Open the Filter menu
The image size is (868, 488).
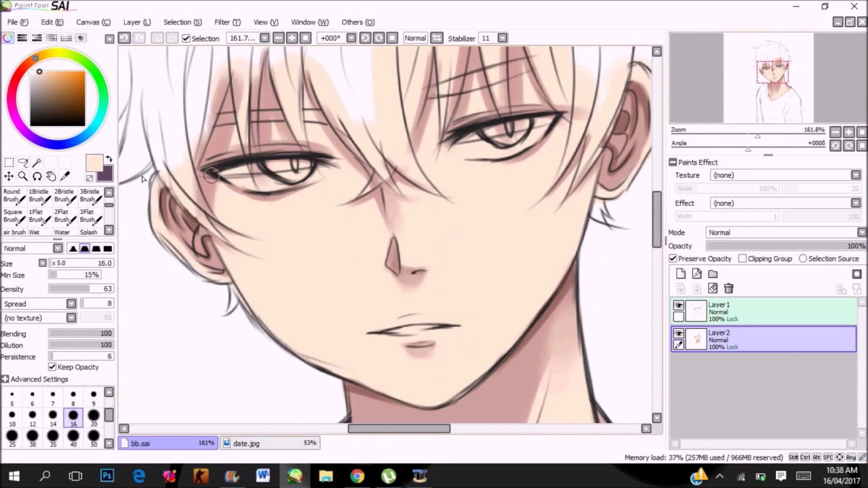point(227,22)
